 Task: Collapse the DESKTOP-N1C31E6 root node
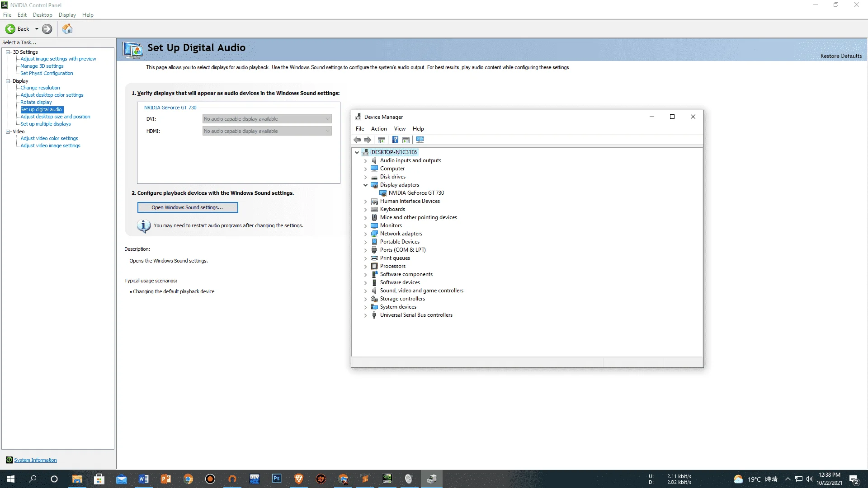357,152
